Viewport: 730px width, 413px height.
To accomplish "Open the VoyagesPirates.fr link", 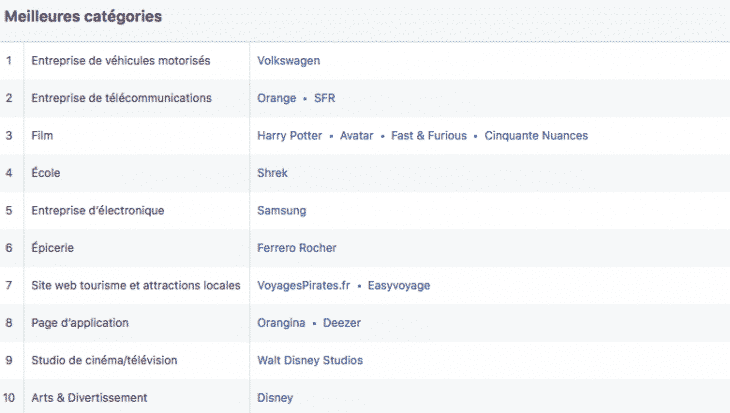I will (x=304, y=286).
